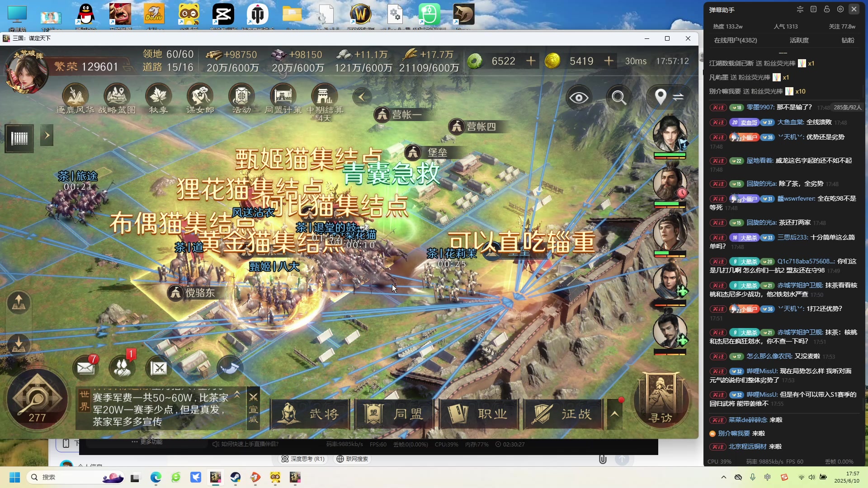Viewport: 868px width, 488px height.
Task: Toggle 深度思考 (R1) in the background window
Action: (x=303, y=459)
